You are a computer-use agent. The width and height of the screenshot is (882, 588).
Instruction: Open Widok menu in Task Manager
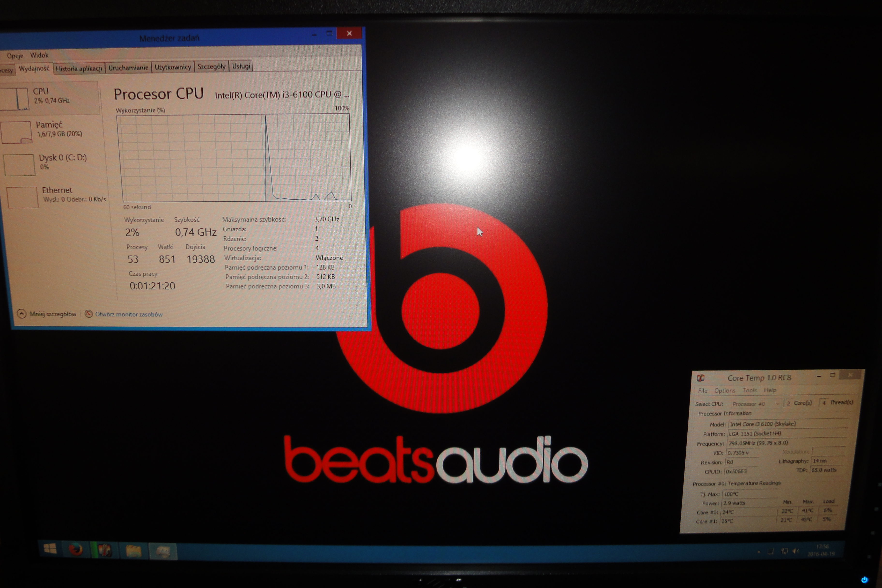tap(39, 56)
